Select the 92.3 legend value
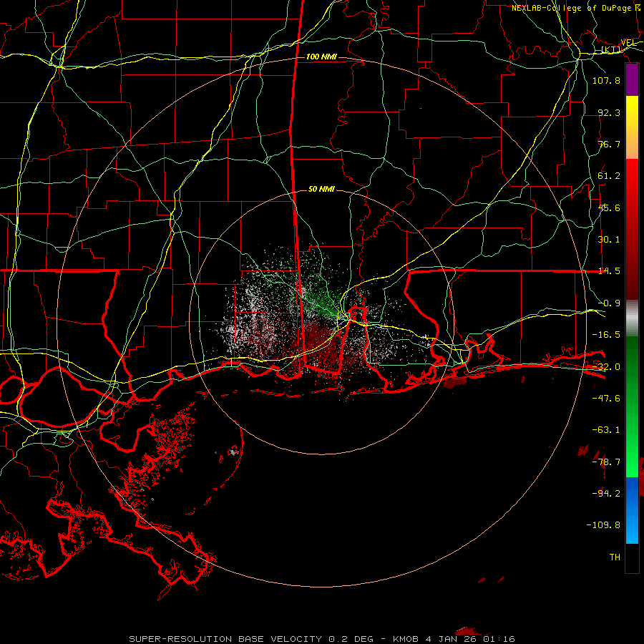644x644 pixels. click(x=609, y=112)
